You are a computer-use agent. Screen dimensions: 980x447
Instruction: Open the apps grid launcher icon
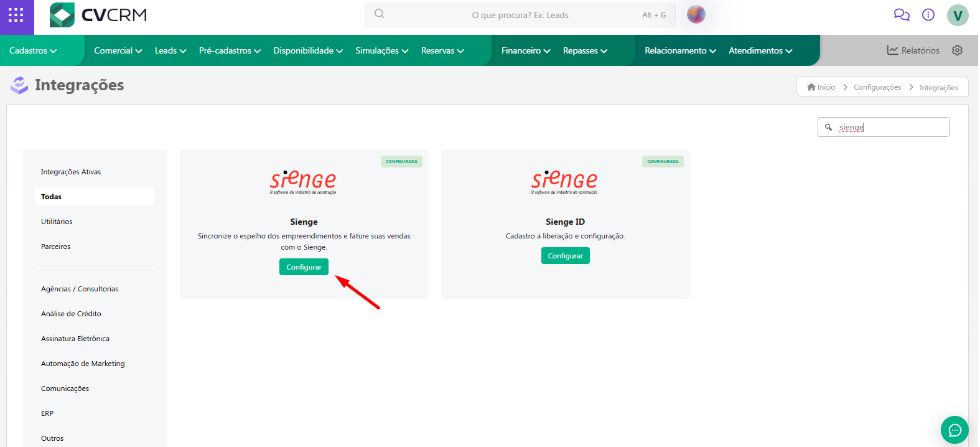[16, 15]
